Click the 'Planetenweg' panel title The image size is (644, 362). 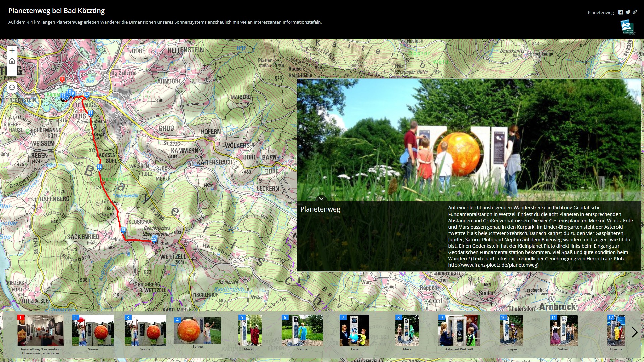pos(320,209)
